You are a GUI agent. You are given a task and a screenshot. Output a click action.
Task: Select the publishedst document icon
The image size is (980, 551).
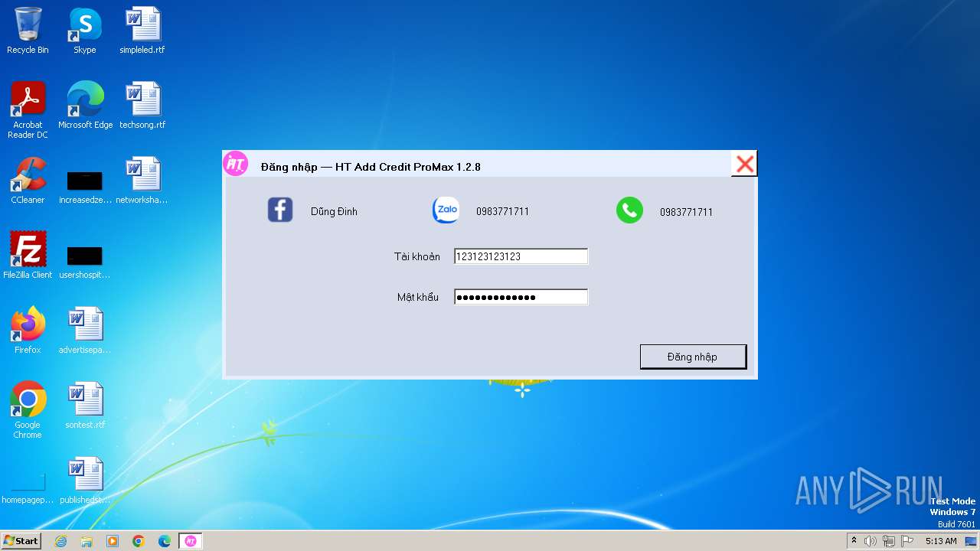[x=85, y=481]
